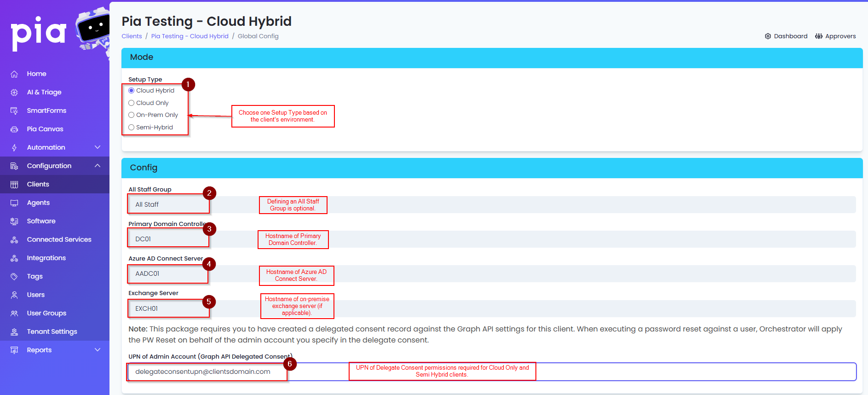The image size is (868, 395).
Task: Click the Software icon in the sidebar
Action: point(14,221)
